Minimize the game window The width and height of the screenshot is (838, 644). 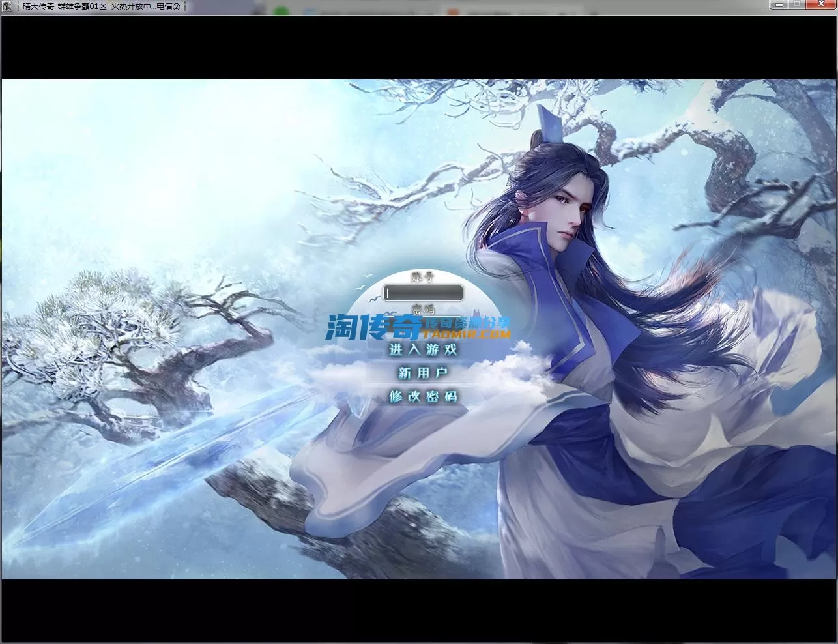pos(778,5)
